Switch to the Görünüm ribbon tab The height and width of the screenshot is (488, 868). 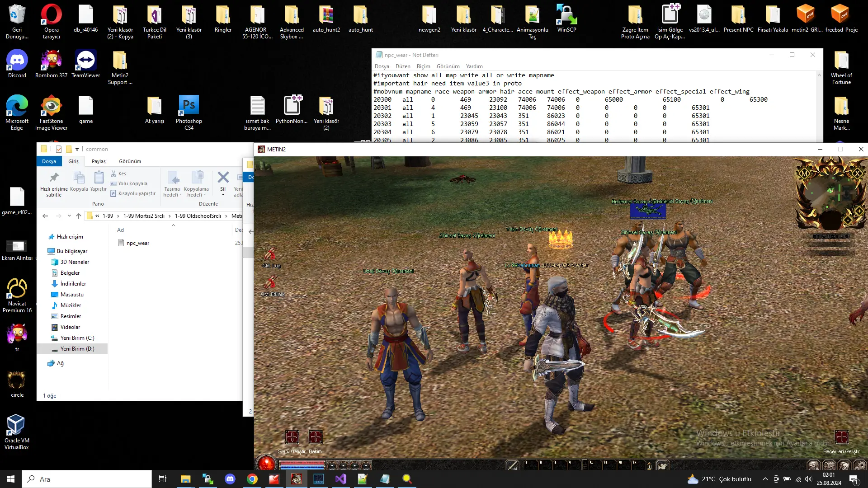pyautogui.click(x=130, y=161)
